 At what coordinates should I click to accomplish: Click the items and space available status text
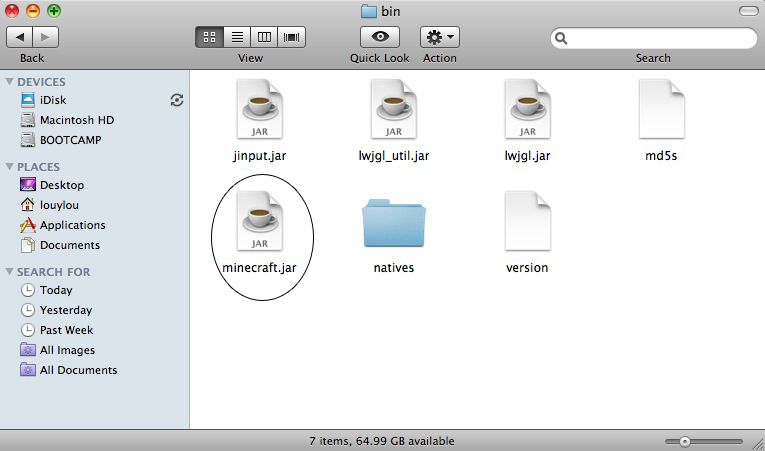[x=382, y=441]
